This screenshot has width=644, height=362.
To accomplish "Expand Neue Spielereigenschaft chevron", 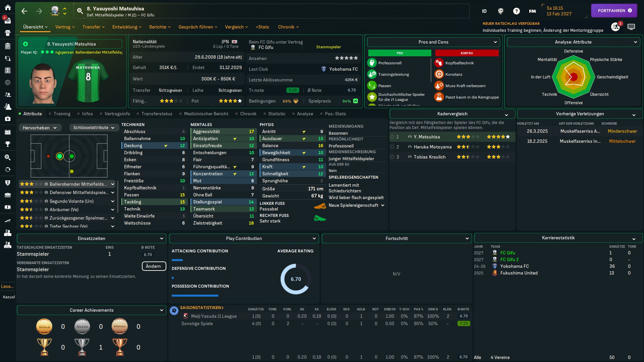I will coord(383,205).
